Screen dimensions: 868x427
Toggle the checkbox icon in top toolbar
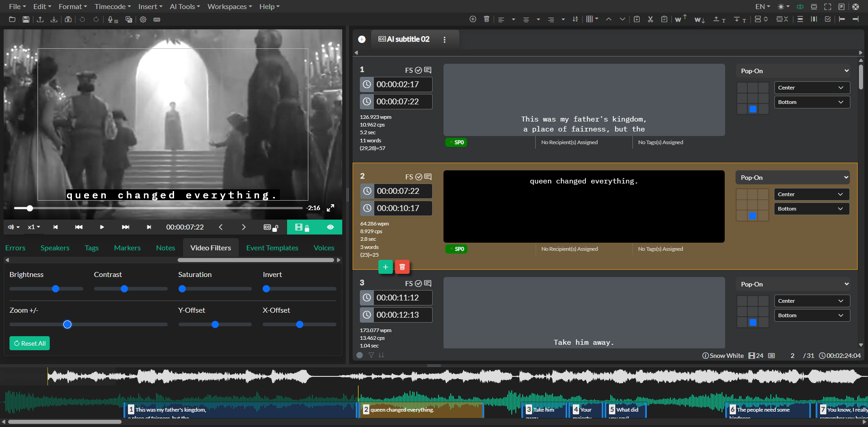pyautogui.click(x=828, y=19)
